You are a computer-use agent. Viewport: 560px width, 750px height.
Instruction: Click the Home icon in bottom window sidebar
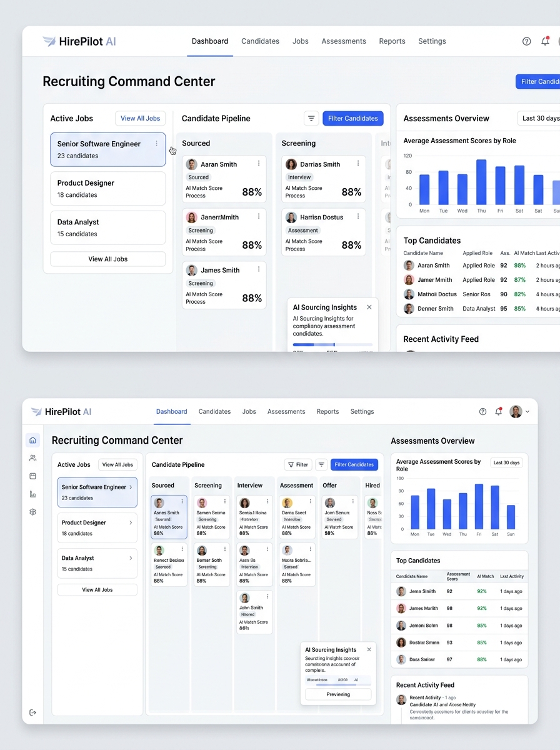click(x=32, y=440)
